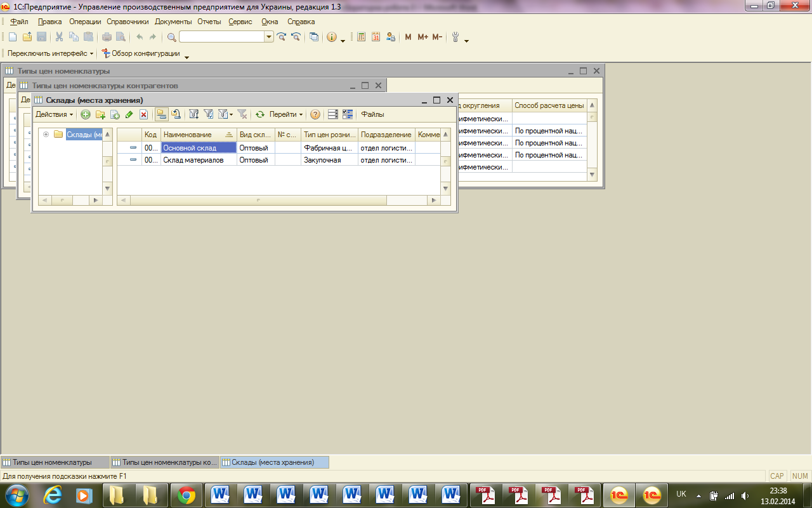Image resolution: width=812 pixels, height=508 pixels.
Task: Click the Find magnifier icon
Action: [171, 37]
